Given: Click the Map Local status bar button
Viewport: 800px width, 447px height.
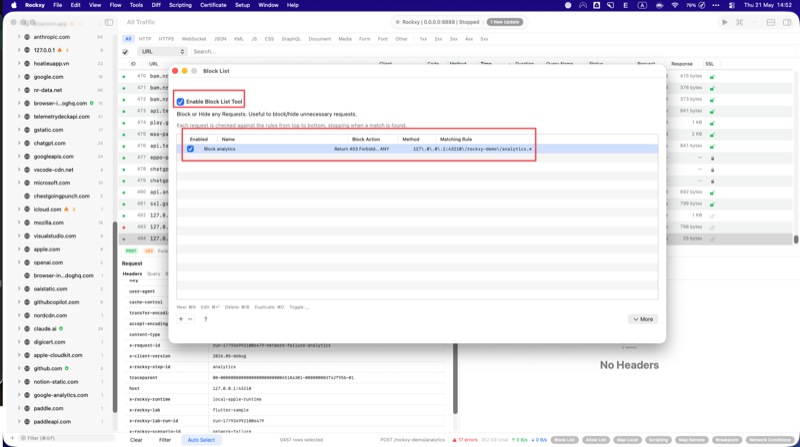Looking at the screenshot, I should (x=627, y=440).
